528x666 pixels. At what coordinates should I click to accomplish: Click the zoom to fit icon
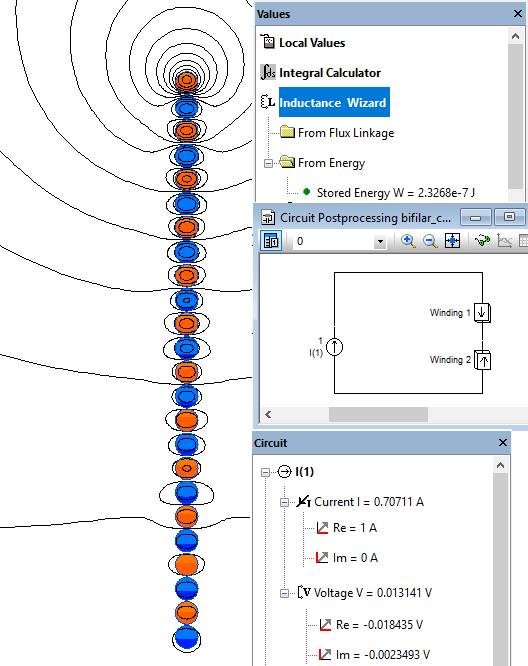point(452,241)
